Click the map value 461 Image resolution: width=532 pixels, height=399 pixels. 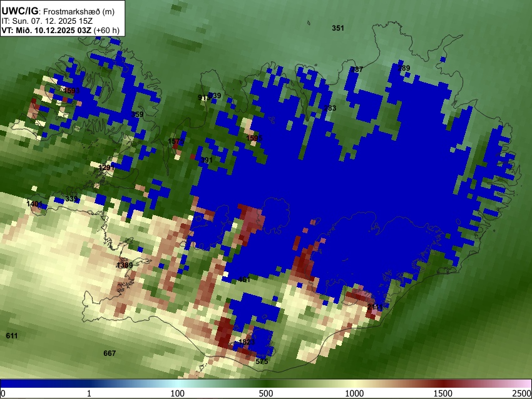tap(244, 280)
